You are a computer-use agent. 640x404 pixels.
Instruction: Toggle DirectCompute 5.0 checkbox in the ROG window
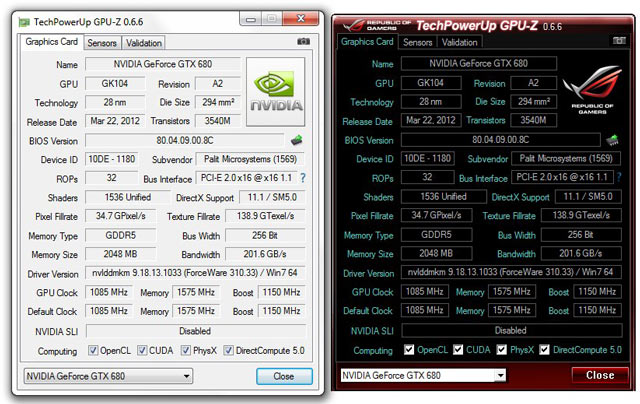(x=544, y=349)
